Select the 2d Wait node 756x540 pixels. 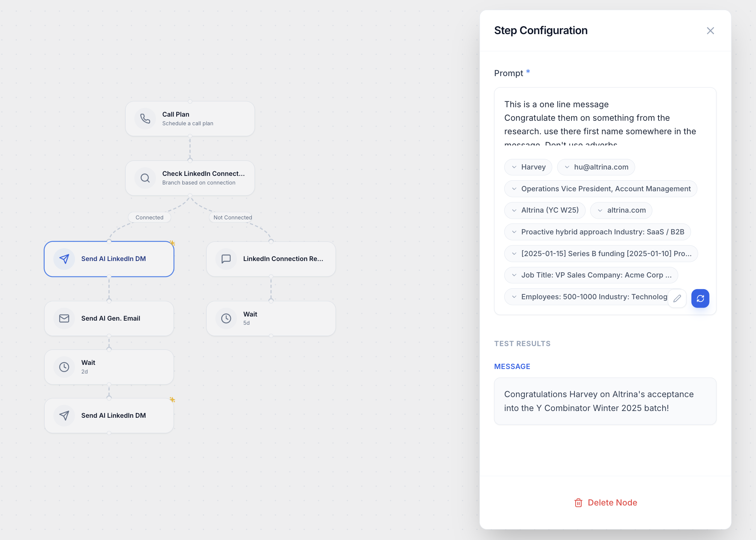(x=109, y=367)
